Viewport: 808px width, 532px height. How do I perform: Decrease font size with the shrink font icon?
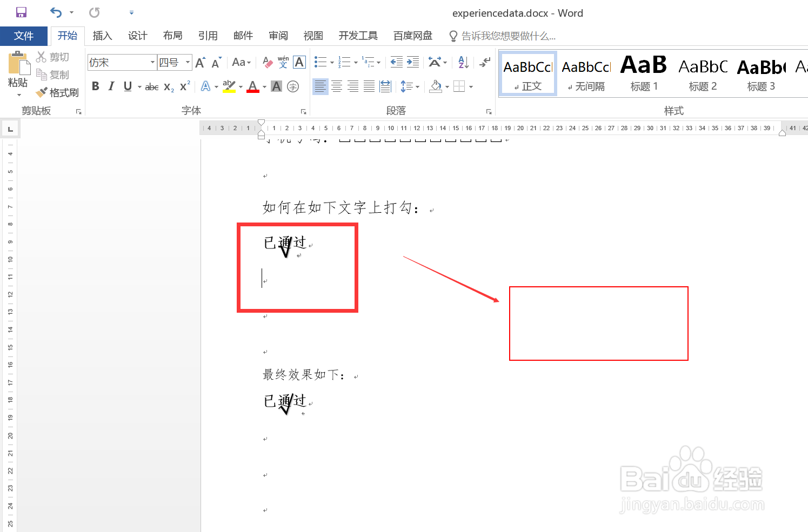216,63
